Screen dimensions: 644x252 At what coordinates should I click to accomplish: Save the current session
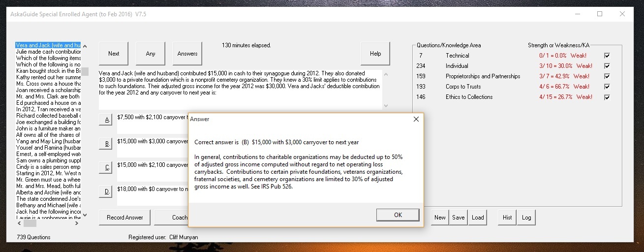(458, 218)
